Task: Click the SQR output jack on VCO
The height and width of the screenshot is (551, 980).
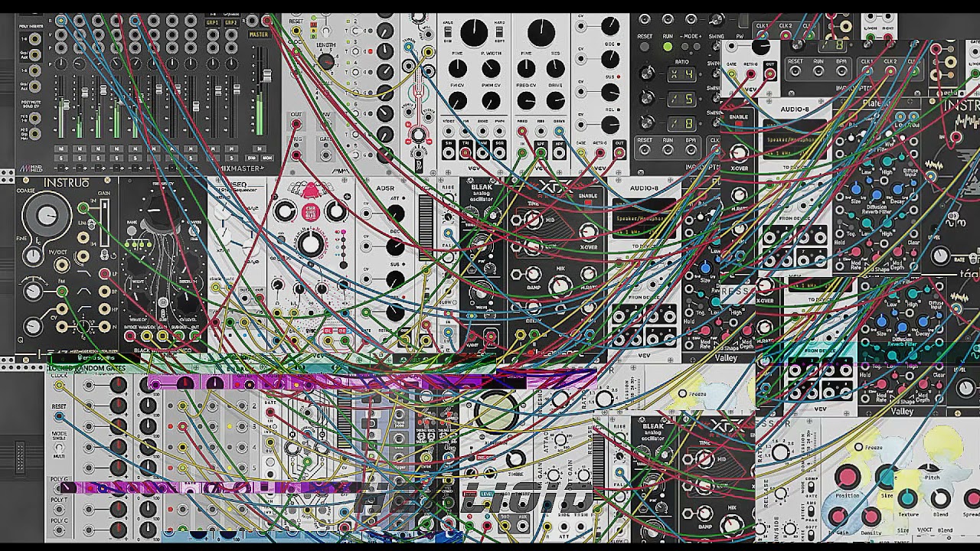Action: click(499, 152)
